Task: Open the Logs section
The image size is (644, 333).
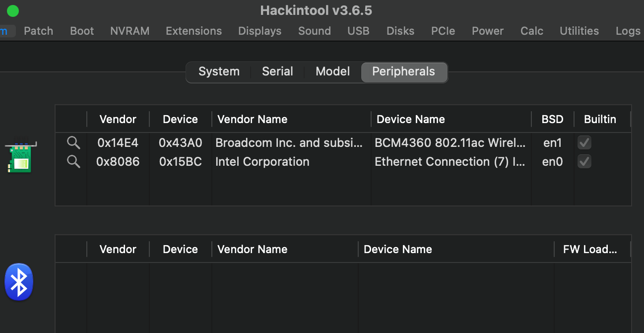Action: 627,31
